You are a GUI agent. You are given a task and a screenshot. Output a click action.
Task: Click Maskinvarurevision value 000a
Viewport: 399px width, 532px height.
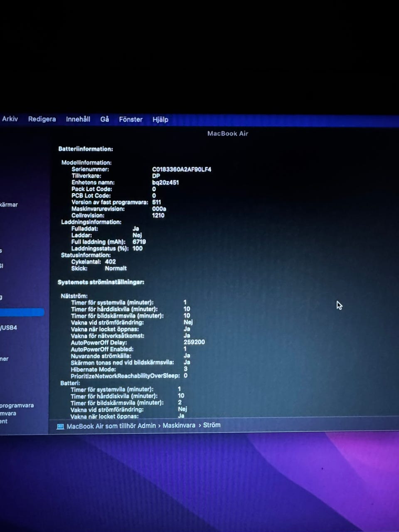[x=159, y=209]
